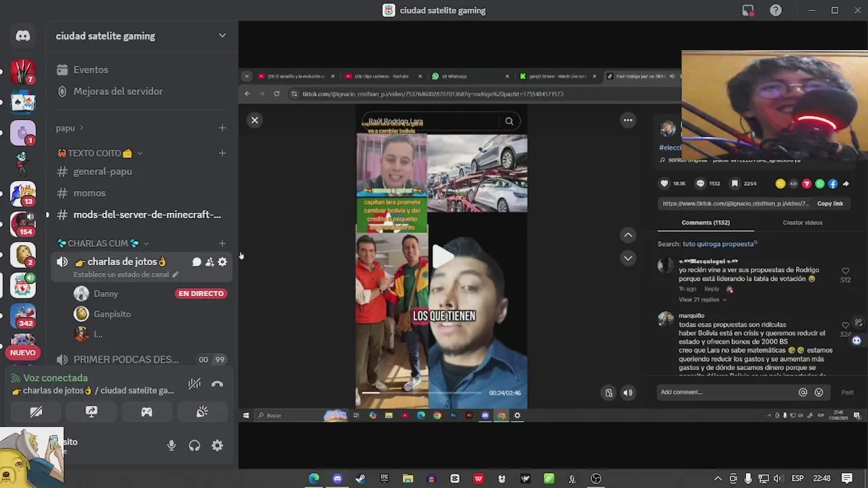Set channel status via Establece un estado de canal

[x=125, y=274]
